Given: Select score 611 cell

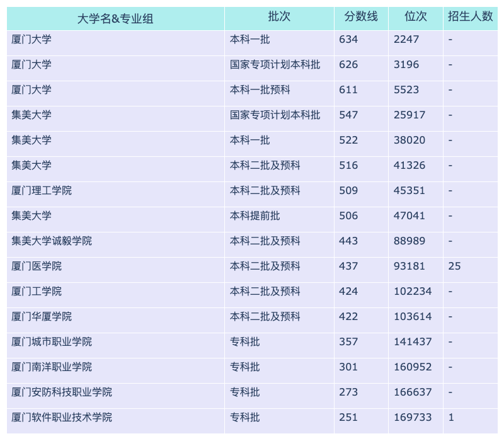Looking at the screenshot, I should tap(348, 89).
